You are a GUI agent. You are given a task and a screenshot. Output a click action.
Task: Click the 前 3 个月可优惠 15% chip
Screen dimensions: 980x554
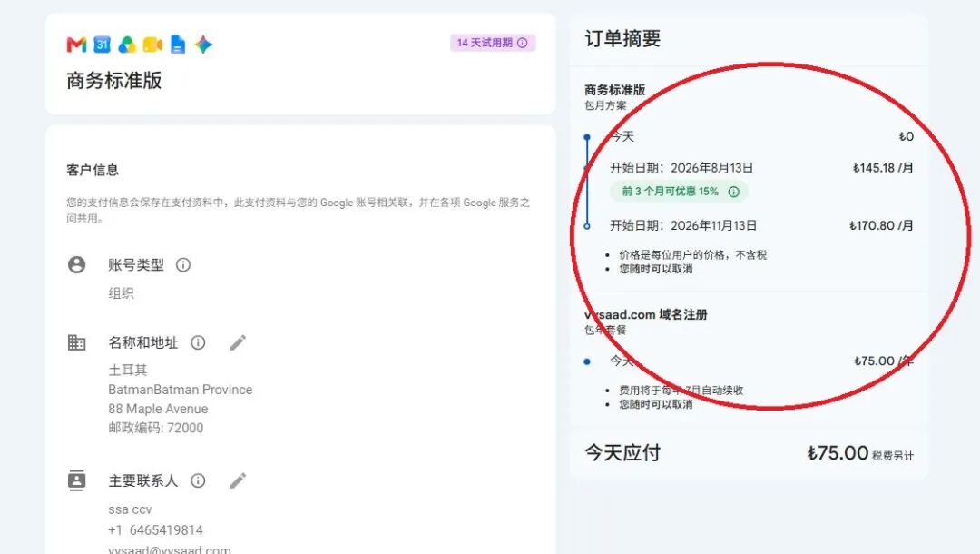pyautogui.click(x=680, y=192)
